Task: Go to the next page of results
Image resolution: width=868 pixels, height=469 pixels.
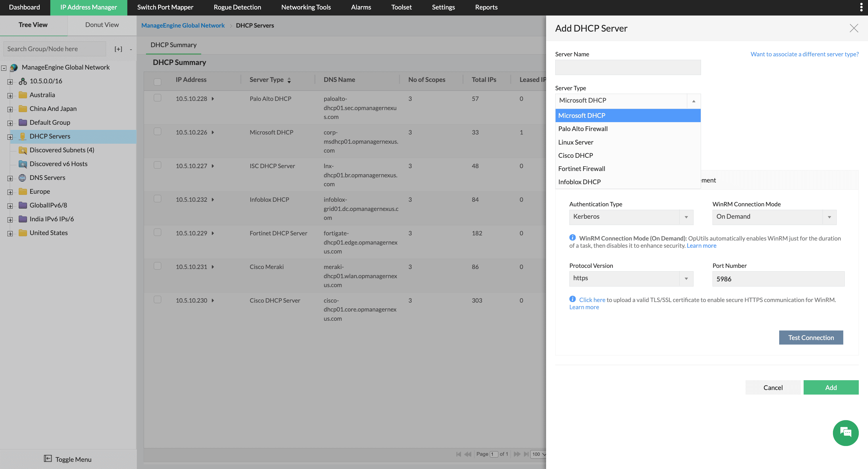Action: [x=517, y=454]
